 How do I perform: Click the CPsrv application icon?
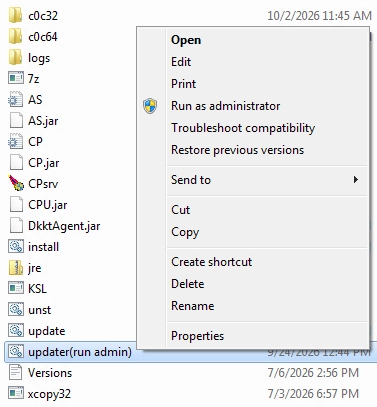[x=16, y=183]
